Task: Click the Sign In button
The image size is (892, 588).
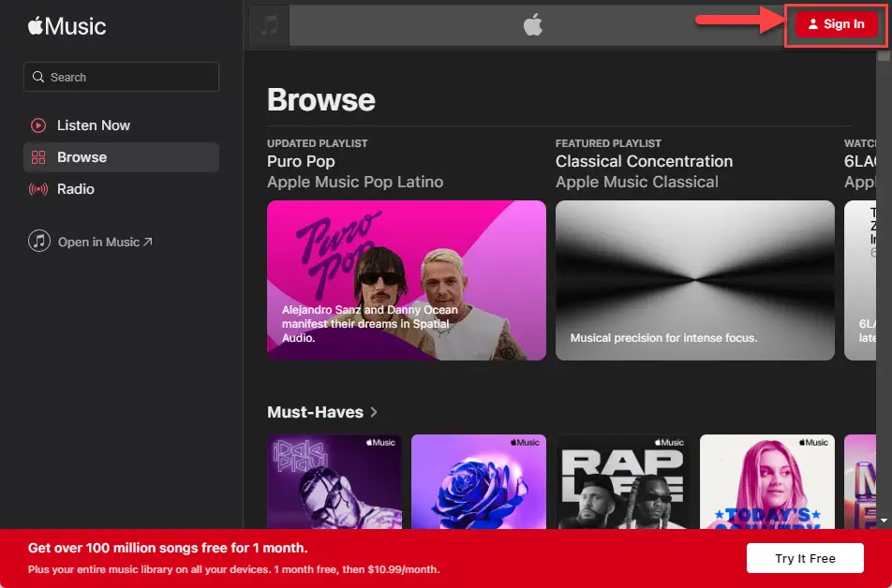Action: (x=836, y=24)
